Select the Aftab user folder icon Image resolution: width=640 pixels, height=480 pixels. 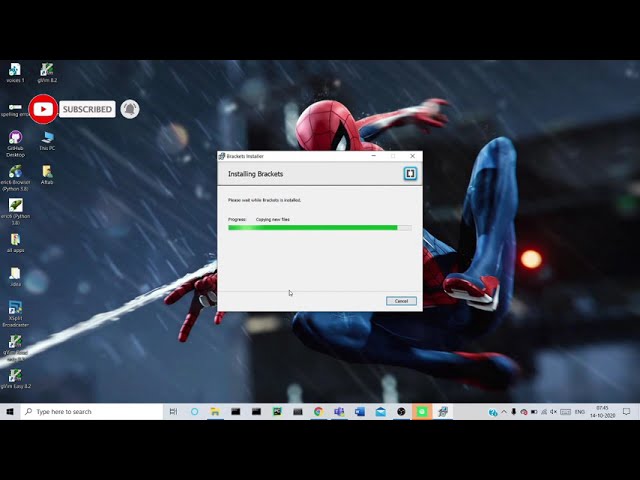[x=47, y=175]
